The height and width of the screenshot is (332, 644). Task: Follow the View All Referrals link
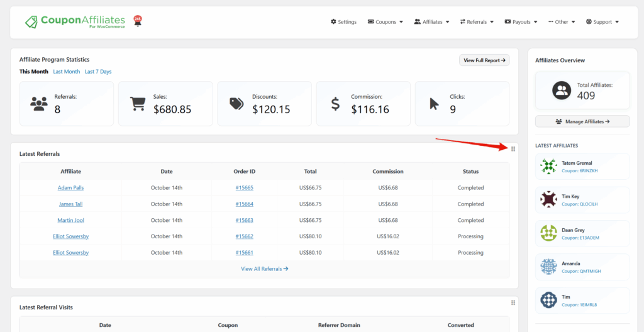(x=264, y=269)
